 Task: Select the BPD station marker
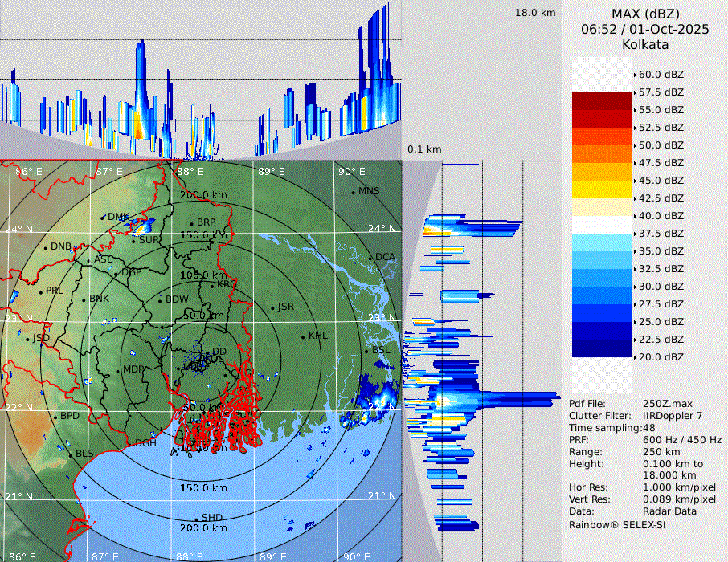55,417
